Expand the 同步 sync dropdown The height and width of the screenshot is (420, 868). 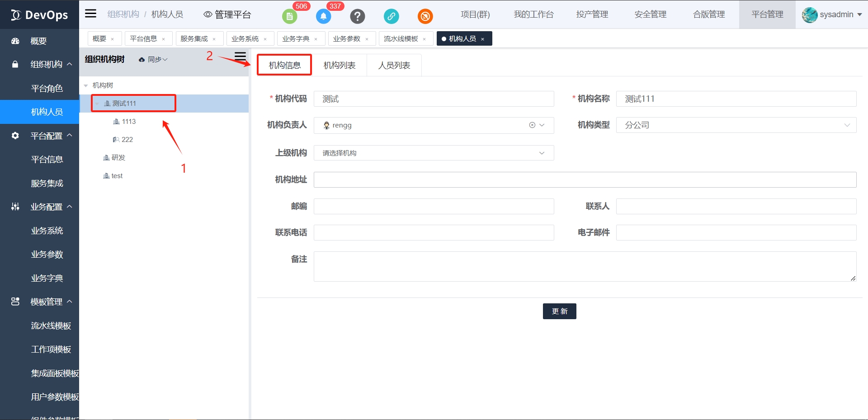[x=154, y=60]
